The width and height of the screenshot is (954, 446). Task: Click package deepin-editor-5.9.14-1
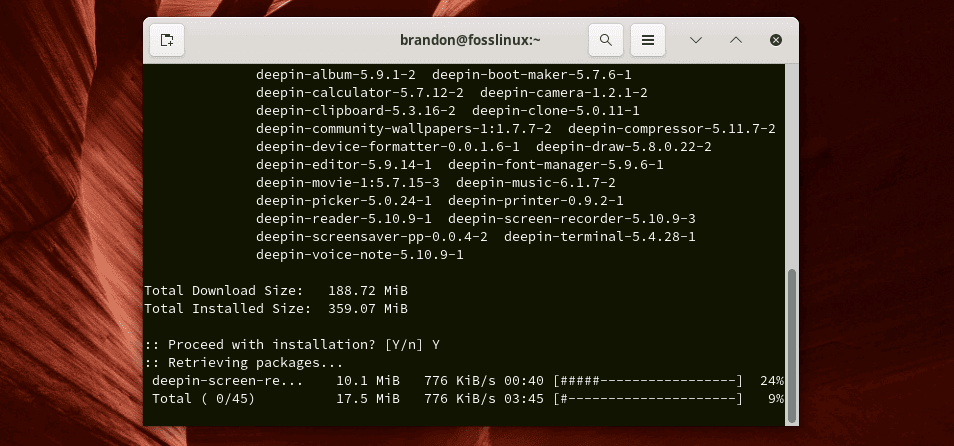(x=344, y=164)
